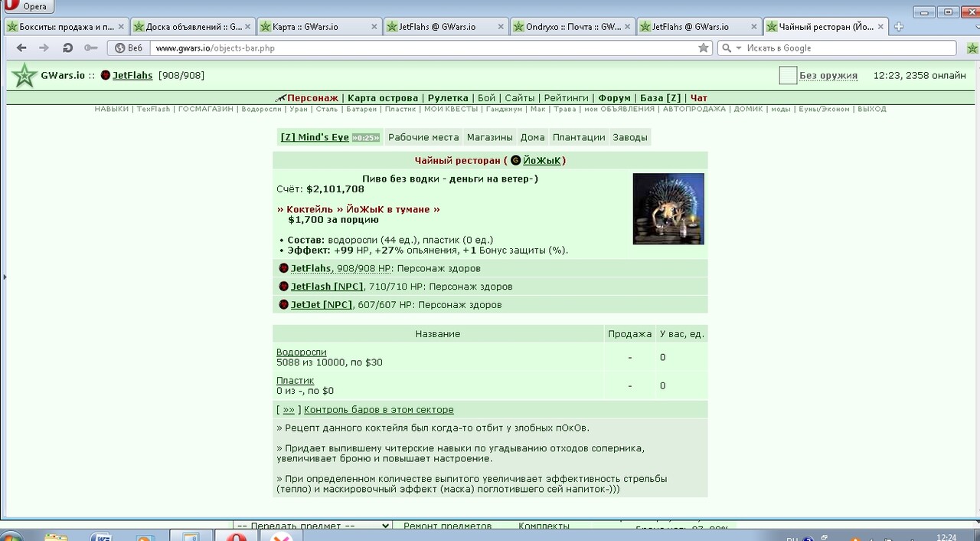Select Заводы tab
The image size is (980, 541).
point(630,137)
